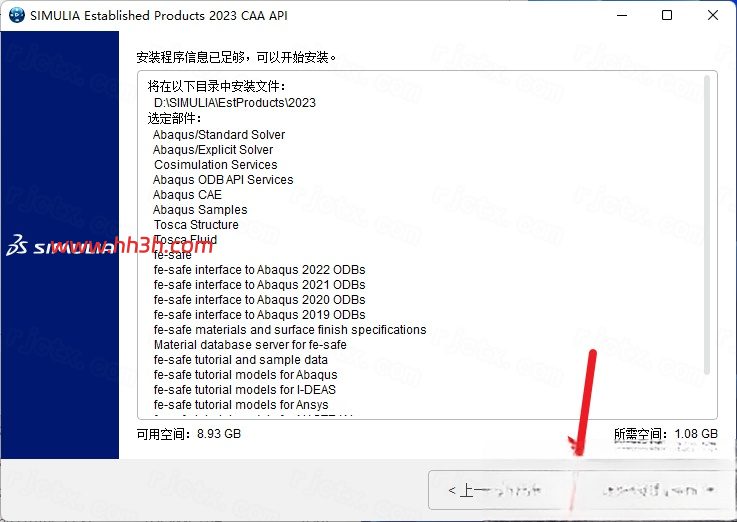Maximize the SIMULIA installer window
This screenshot has width=737, height=522.
tap(666, 15)
